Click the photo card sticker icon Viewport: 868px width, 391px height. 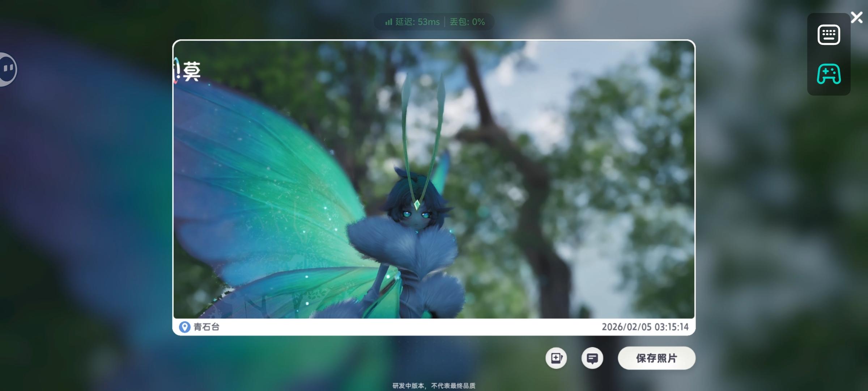(x=556, y=358)
